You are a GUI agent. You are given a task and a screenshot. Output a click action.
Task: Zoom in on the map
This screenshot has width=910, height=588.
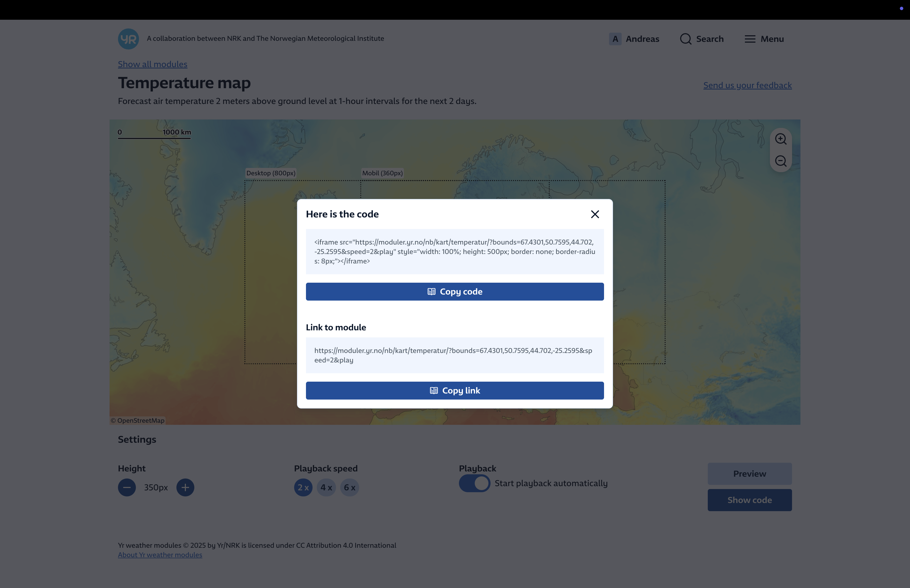coord(780,139)
